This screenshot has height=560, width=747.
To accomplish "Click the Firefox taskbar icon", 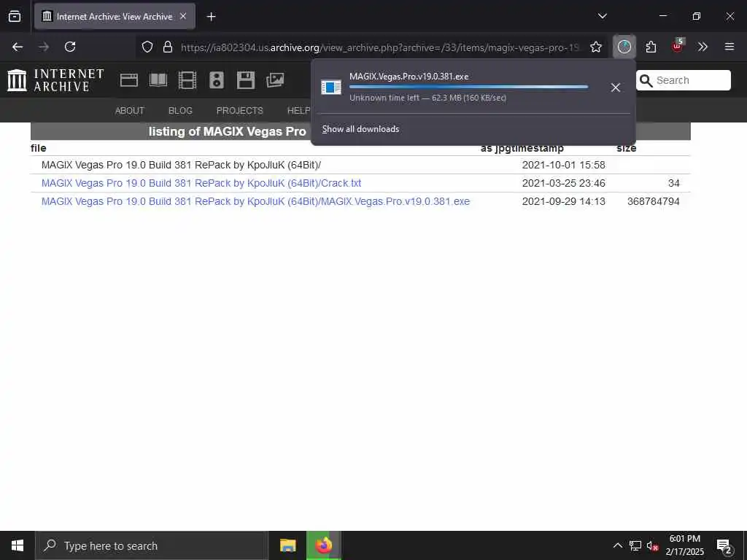I will pos(323,545).
